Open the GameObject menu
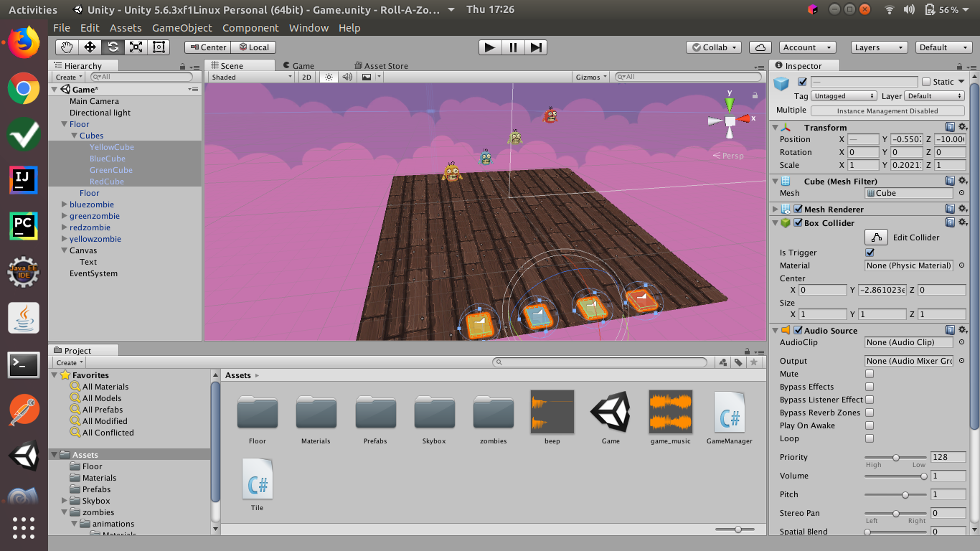This screenshot has width=980, height=551. pos(184,28)
